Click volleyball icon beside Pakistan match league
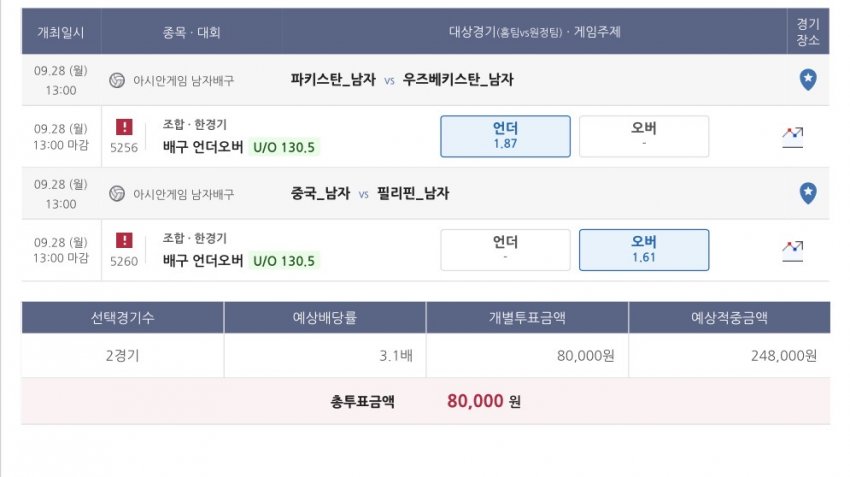The image size is (850, 477). (x=117, y=80)
